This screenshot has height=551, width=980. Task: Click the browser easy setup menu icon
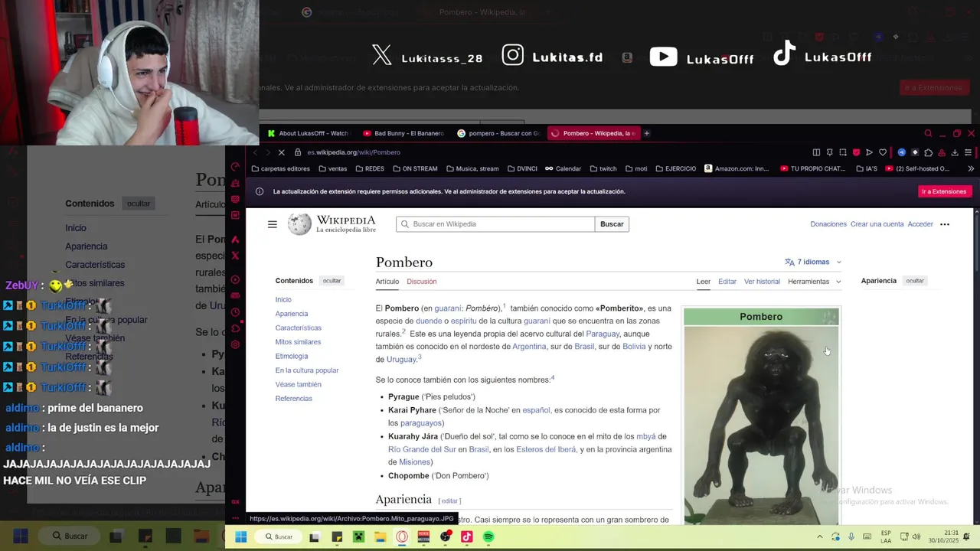[x=968, y=152]
